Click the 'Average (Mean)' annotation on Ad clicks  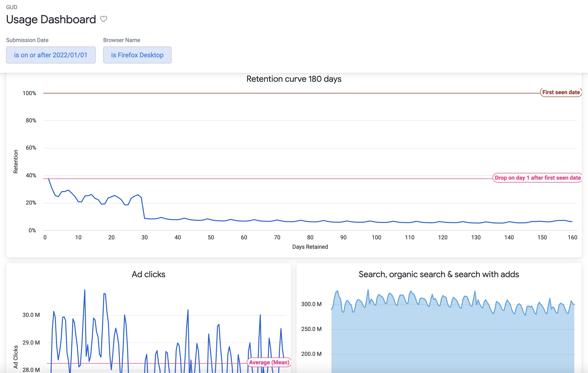tap(269, 362)
